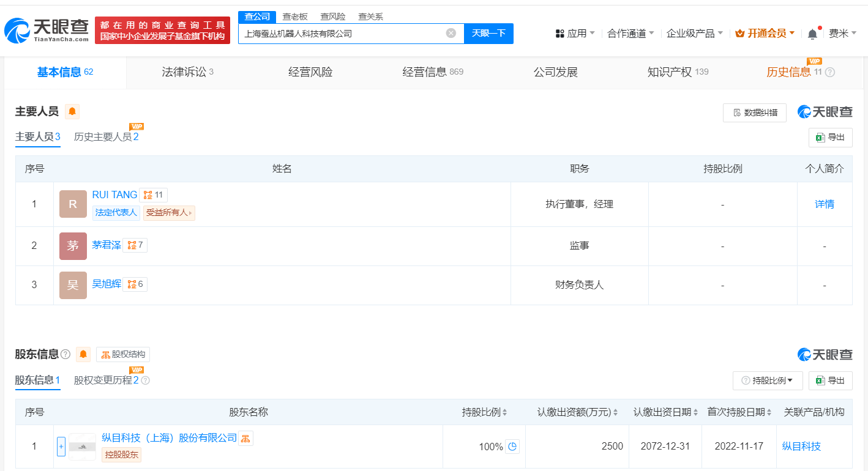Sort by 首次持股日期 column arrows
Viewport: 868px width, 471px height.
click(x=769, y=412)
